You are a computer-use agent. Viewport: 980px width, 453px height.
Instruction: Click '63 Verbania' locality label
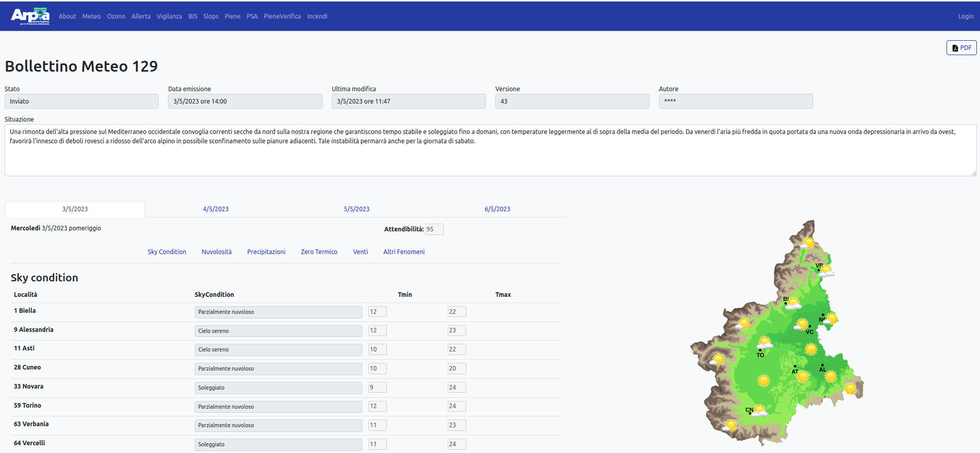click(x=31, y=424)
